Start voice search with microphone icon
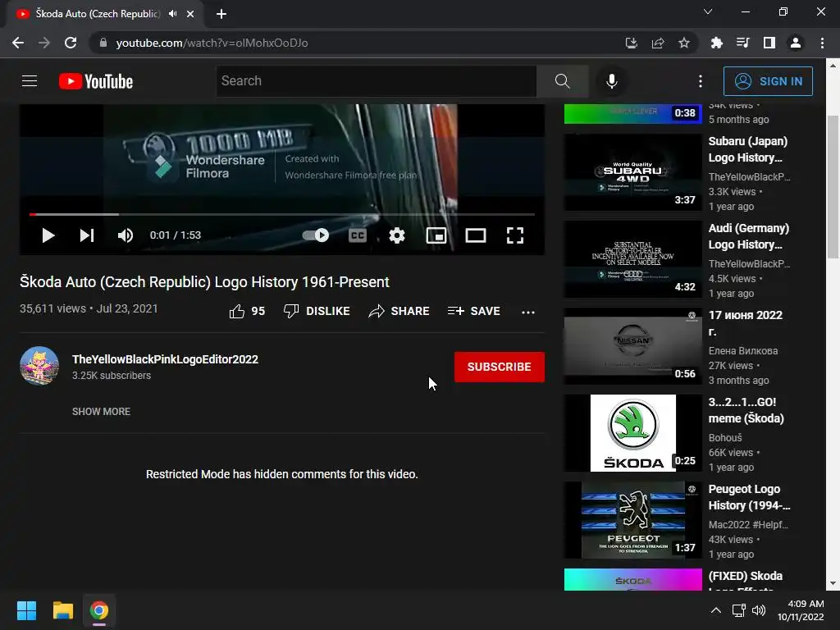 [x=612, y=81]
